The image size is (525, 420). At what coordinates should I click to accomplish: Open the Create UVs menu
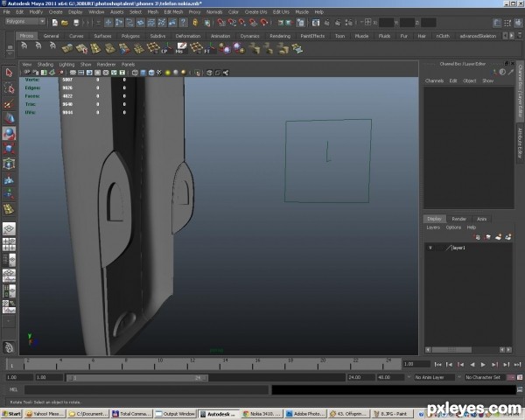(256, 12)
